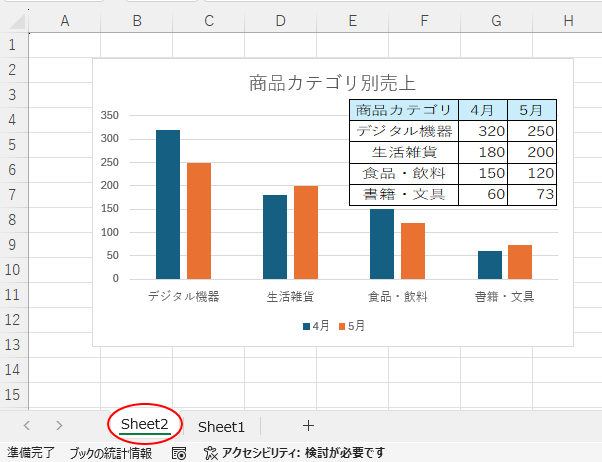This screenshot has width=602, height=462.
Task: Select row 11 header
Action: (12, 295)
